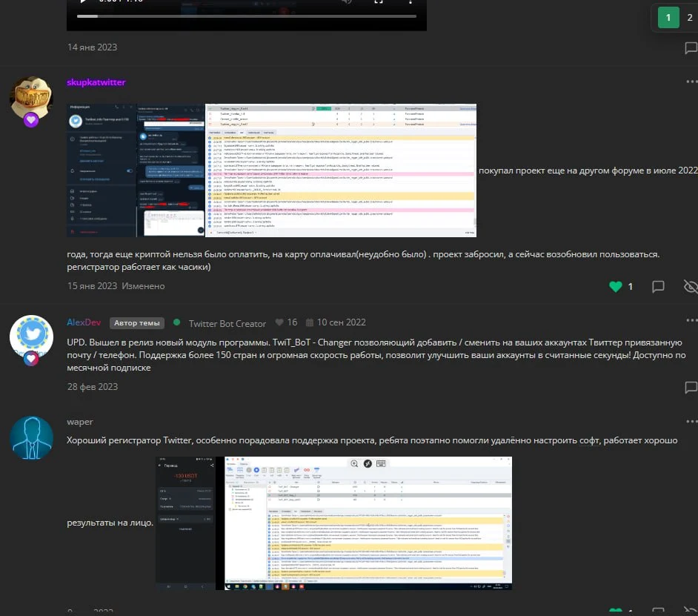Open the skupkatwitter profile link
Image resolution: width=698 pixels, height=616 pixels.
[x=96, y=82]
